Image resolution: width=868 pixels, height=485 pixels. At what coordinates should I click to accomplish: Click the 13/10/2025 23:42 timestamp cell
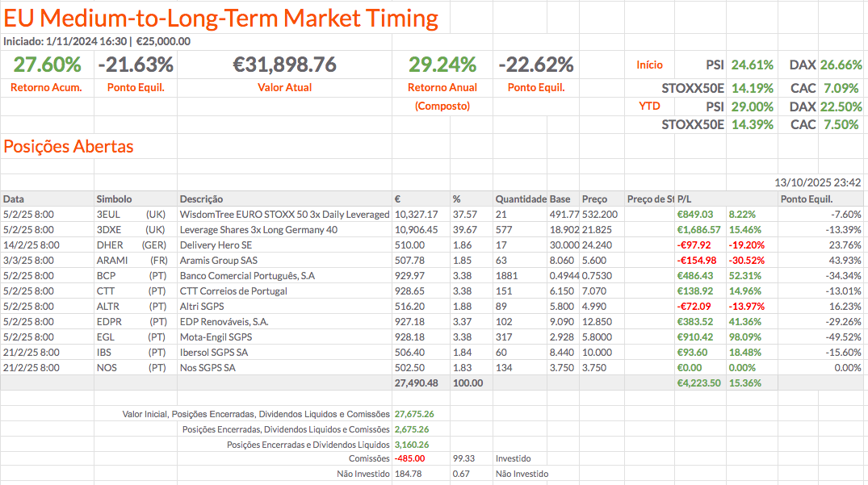click(x=817, y=182)
